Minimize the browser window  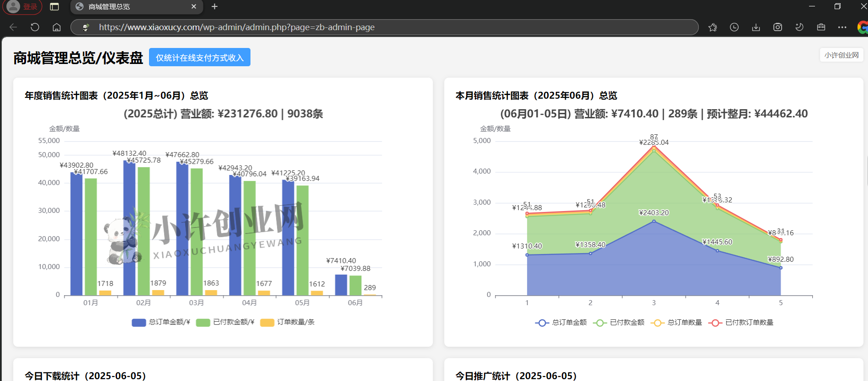812,6
